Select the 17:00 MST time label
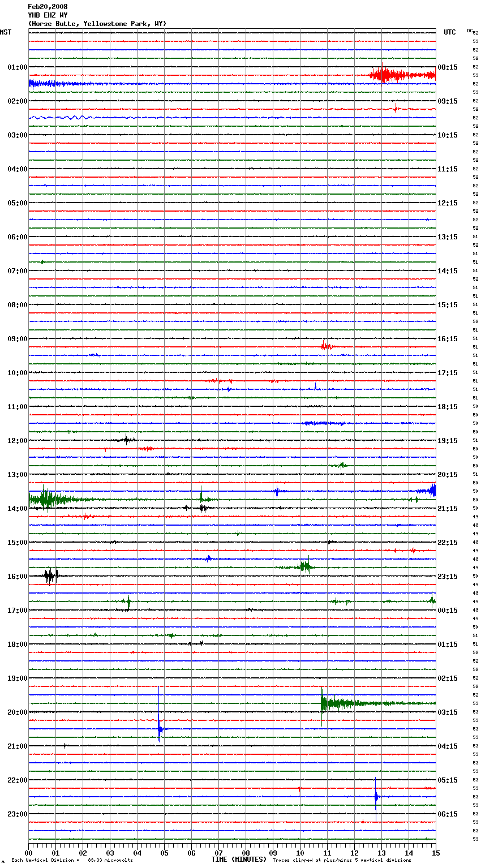Screen dimensions: 481x868 18,611
